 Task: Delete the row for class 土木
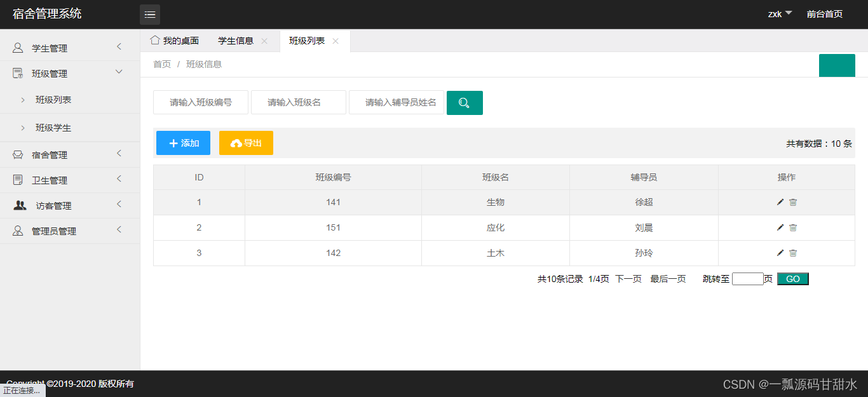pyautogui.click(x=793, y=253)
